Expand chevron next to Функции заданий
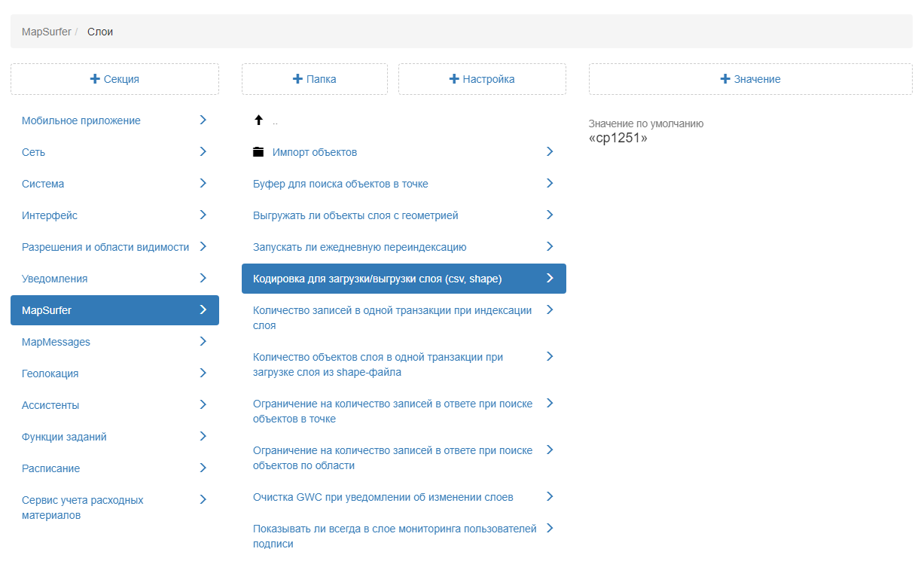 point(203,436)
